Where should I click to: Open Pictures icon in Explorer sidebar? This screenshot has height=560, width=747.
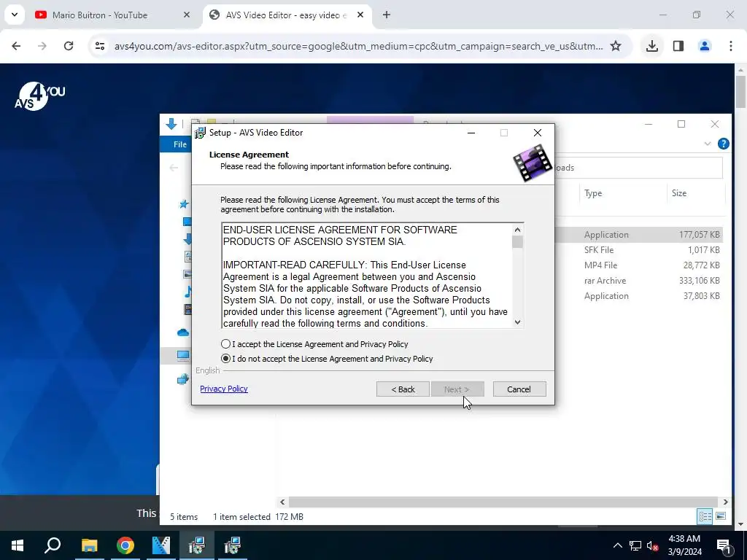187,274
